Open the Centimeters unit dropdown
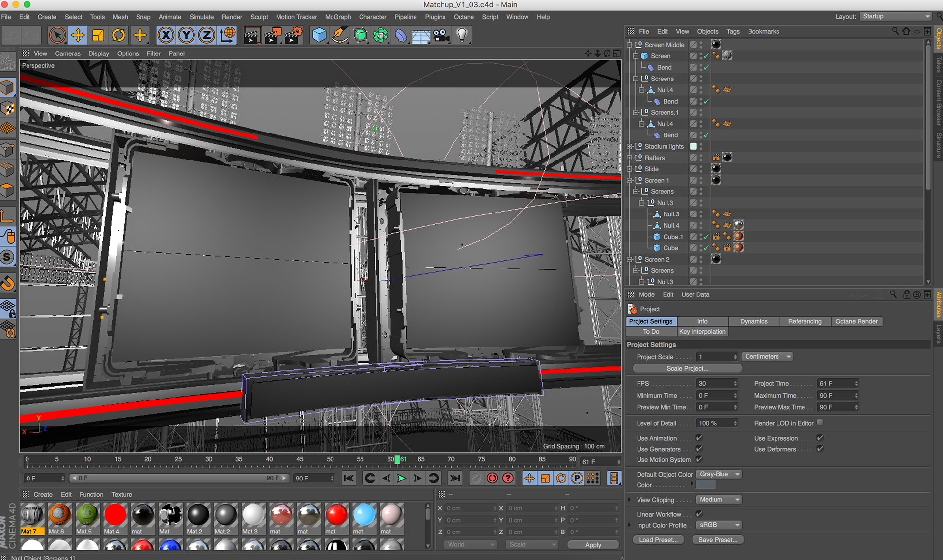Screen dimensions: 943x560 coord(767,357)
